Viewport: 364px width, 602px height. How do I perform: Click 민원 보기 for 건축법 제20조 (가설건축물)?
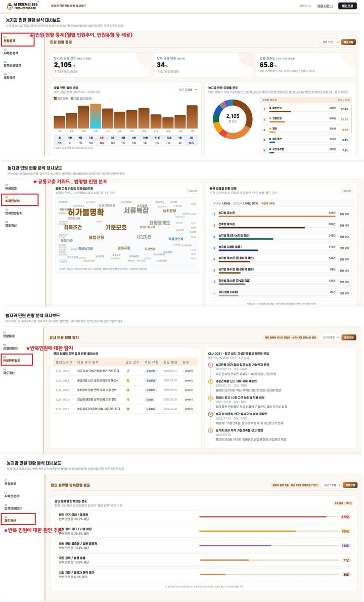pyautogui.click(x=344, y=282)
